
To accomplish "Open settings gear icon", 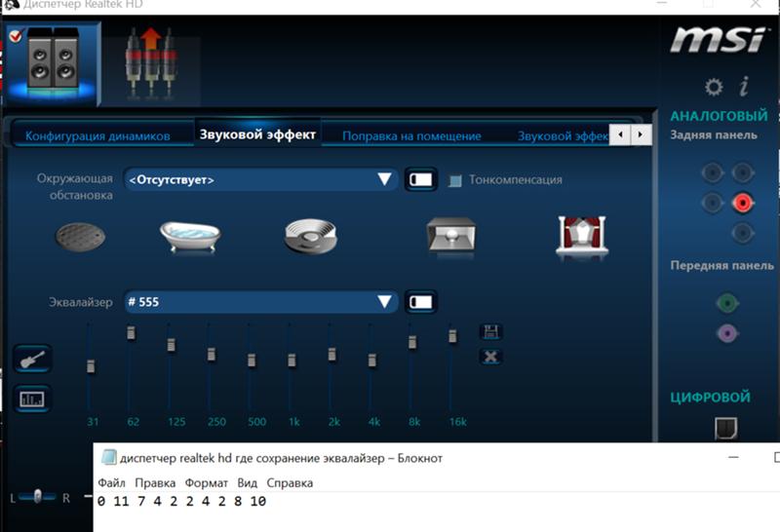I will (714, 87).
